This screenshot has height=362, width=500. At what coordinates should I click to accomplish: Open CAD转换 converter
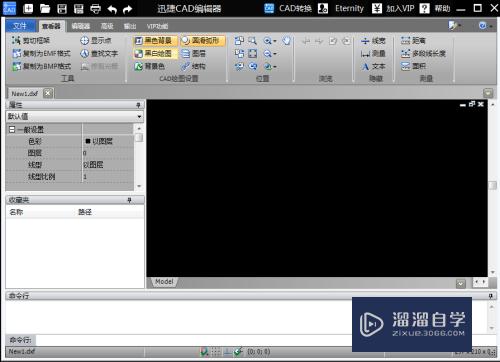click(x=288, y=8)
